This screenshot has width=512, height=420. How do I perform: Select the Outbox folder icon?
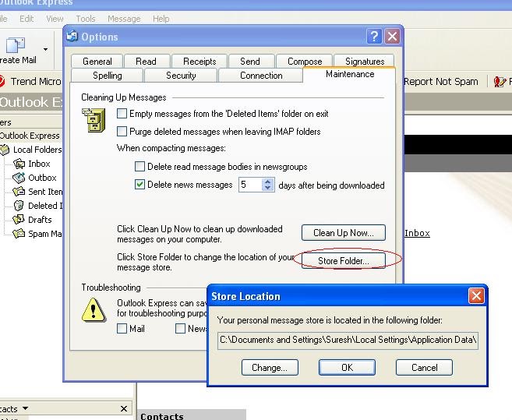[x=19, y=178]
